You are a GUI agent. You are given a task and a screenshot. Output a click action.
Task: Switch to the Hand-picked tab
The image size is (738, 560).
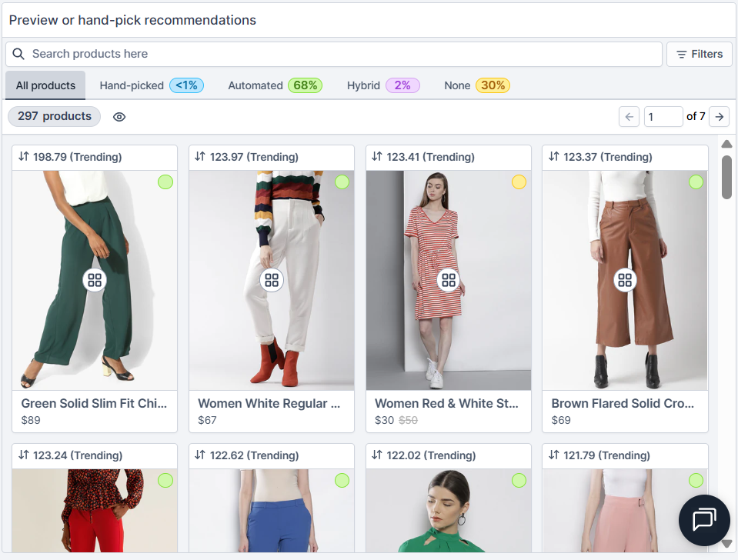152,85
